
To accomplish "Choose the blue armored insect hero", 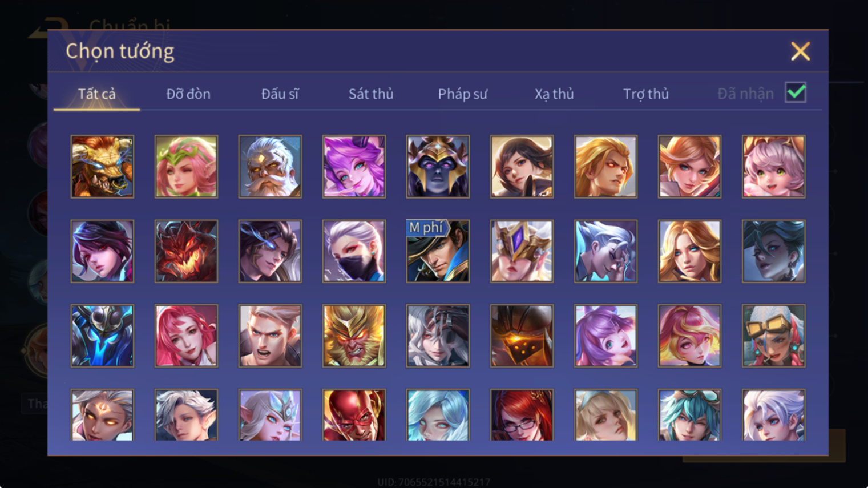I will (x=102, y=336).
